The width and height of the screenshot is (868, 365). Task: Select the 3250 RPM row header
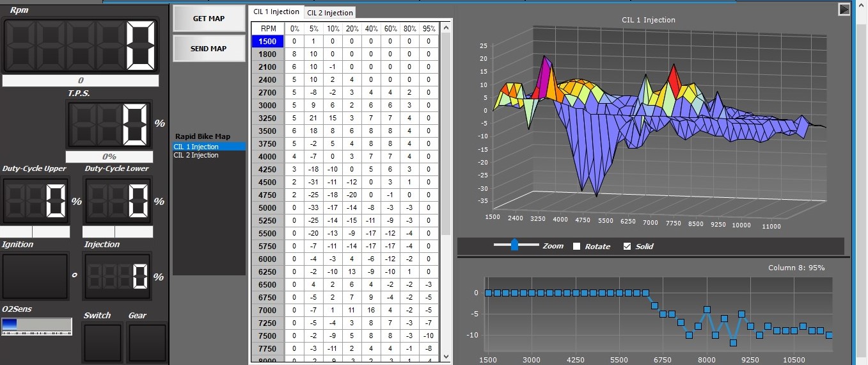point(268,118)
